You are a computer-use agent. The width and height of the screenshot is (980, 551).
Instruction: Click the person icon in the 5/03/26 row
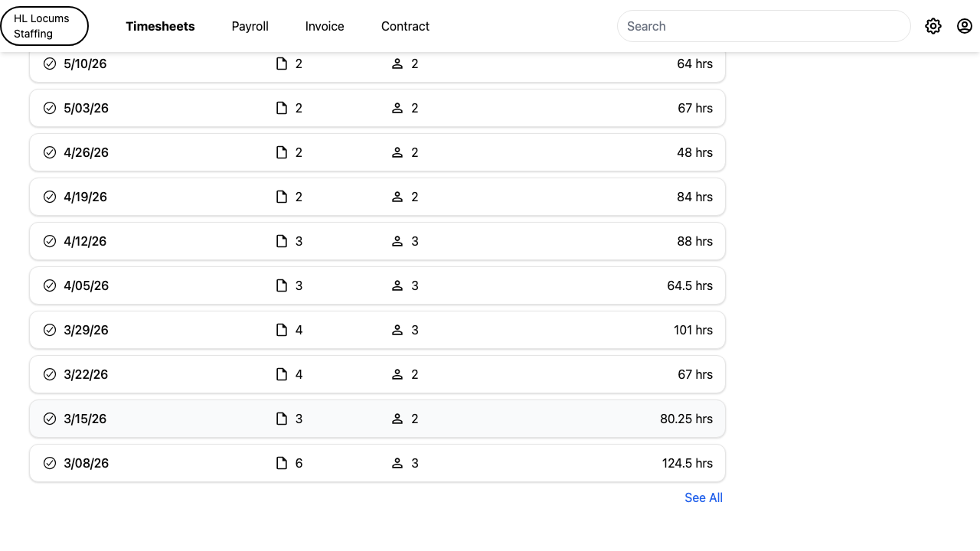click(x=397, y=108)
